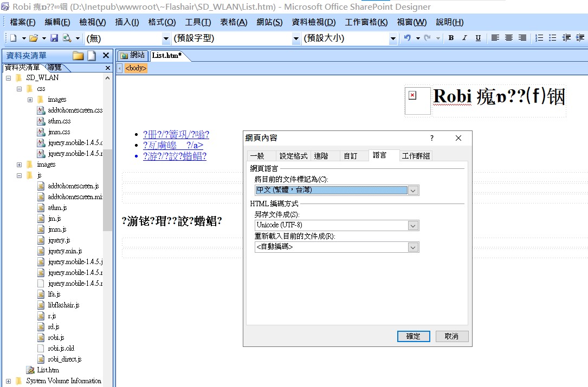The height and width of the screenshot is (387, 588).
Task: Open the reload encoding dropdown <自動編碼>
Action: [413, 247]
